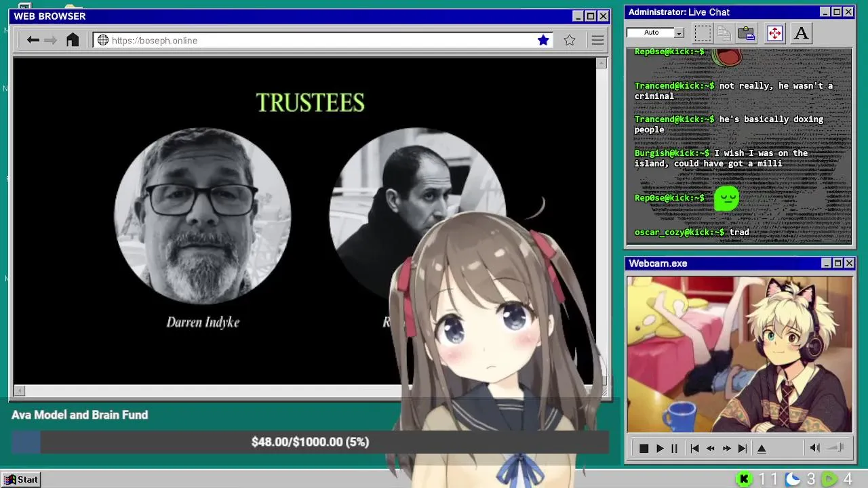Open the browser home page
868x488 pixels.
pos(73,40)
